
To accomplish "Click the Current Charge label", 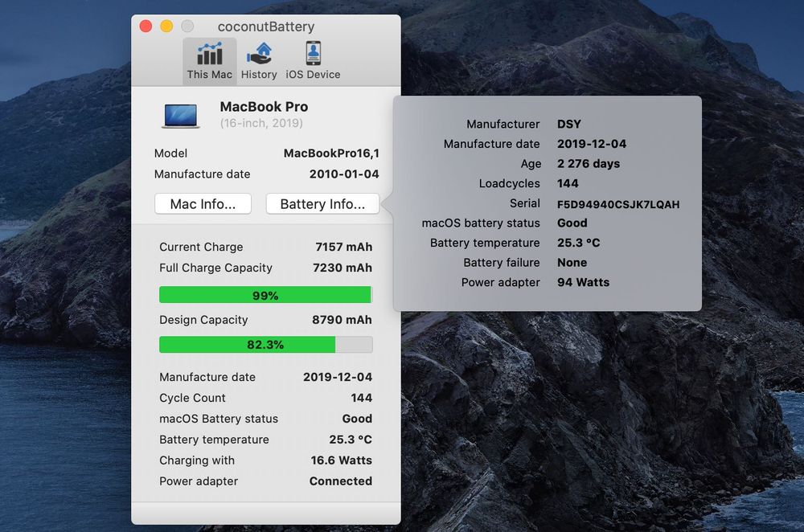I will (x=201, y=247).
